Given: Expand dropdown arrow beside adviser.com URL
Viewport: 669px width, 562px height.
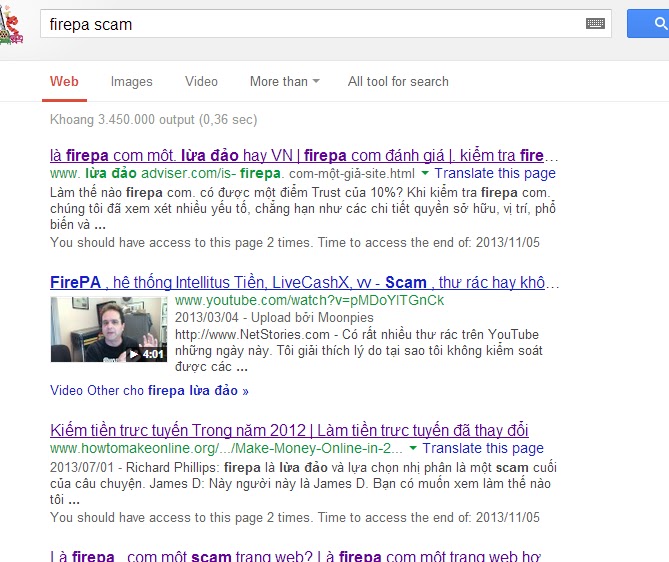Looking at the screenshot, I should click(x=425, y=173).
